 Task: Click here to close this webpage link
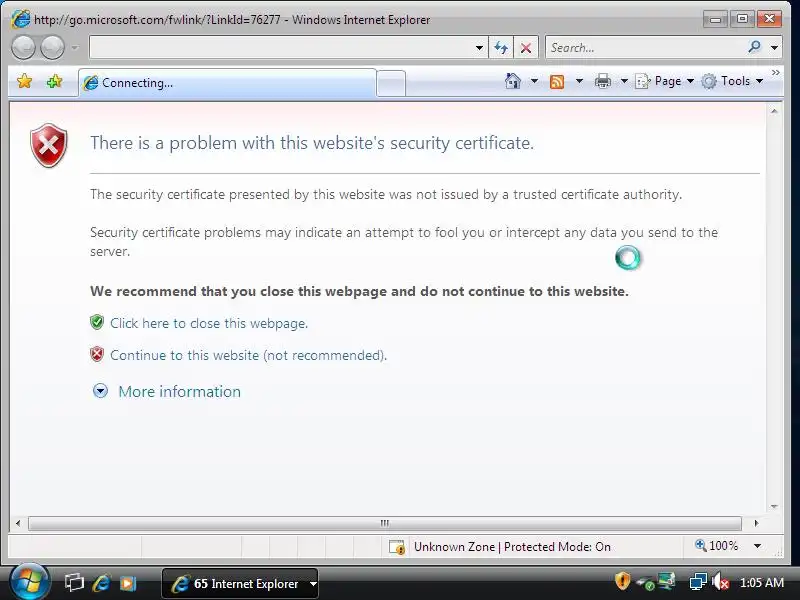[209, 323]
